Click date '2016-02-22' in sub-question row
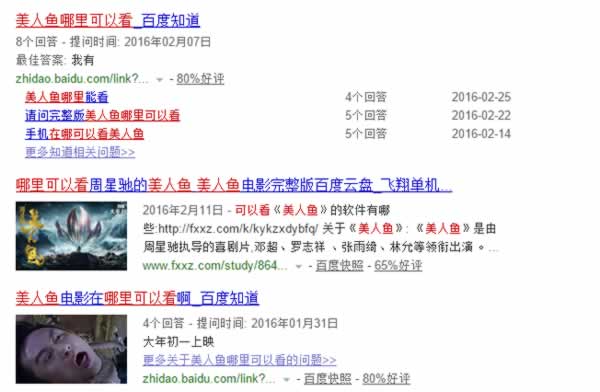Viewport: 600px width, 392px height. tap(481, 115)
